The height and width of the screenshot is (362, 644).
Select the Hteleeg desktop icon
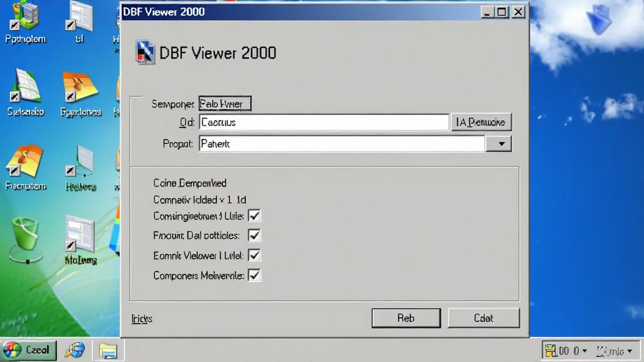(80, 168)
